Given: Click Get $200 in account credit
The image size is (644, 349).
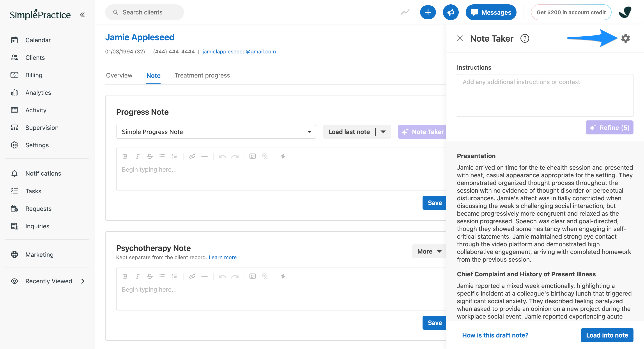Looking at the screenshot, I should [571, 12].
